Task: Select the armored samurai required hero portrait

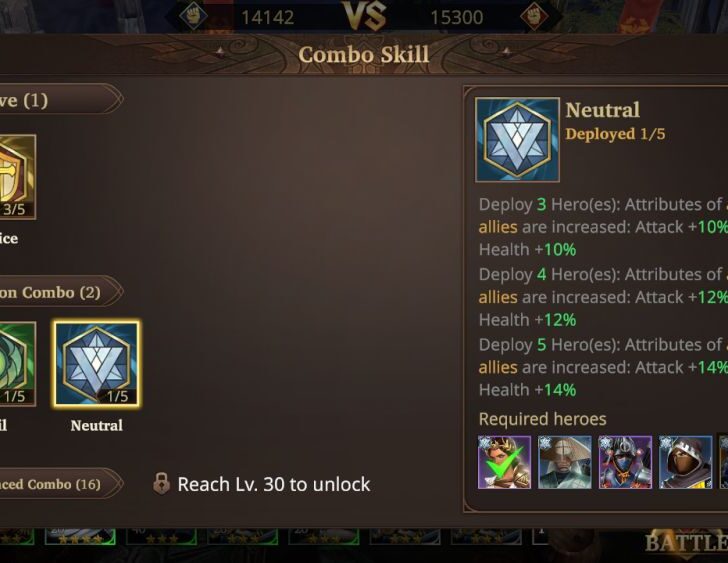Action: point(625,462)
